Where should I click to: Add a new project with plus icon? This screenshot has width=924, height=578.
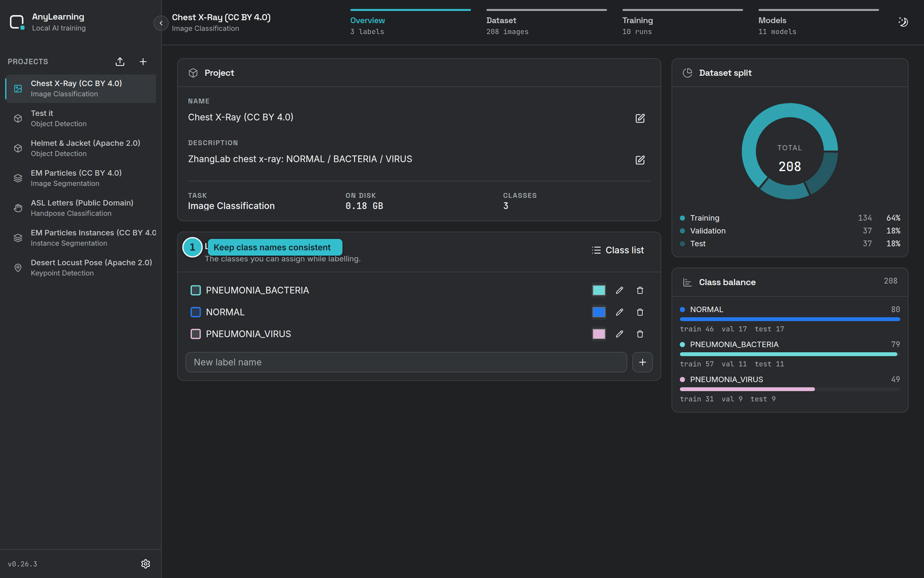[143, 62]
